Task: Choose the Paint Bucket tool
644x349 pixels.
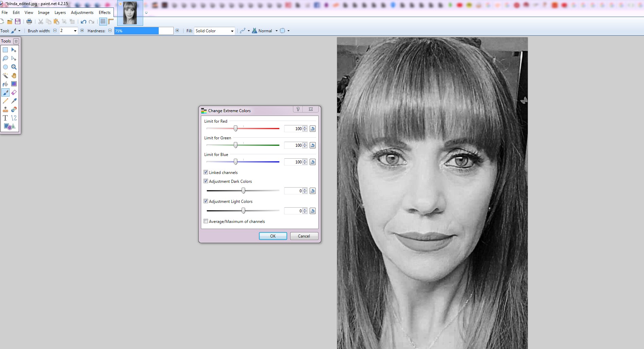Action: (5, 84)
